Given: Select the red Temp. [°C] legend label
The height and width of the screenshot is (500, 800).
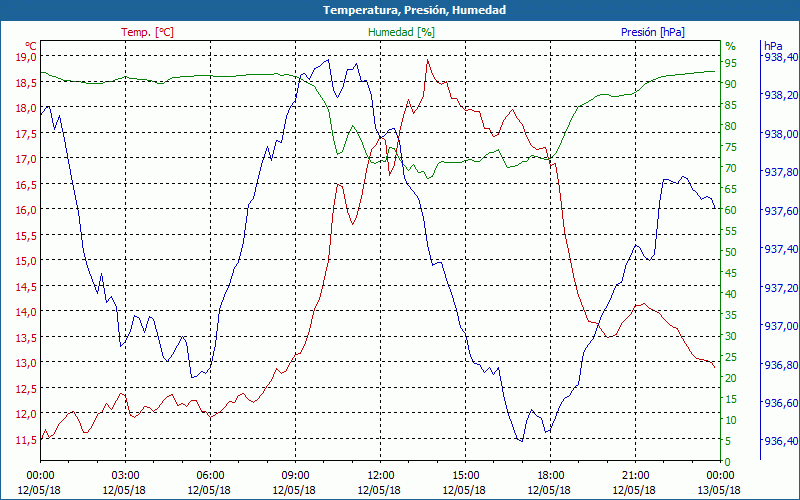Looking at the screenshot, I should coord(147,32).
